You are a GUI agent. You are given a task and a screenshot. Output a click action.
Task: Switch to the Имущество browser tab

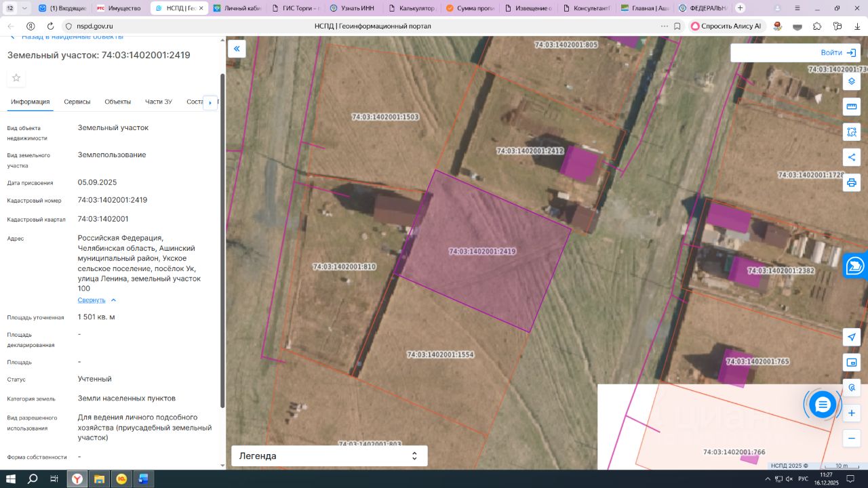click(x=119, y=8)
